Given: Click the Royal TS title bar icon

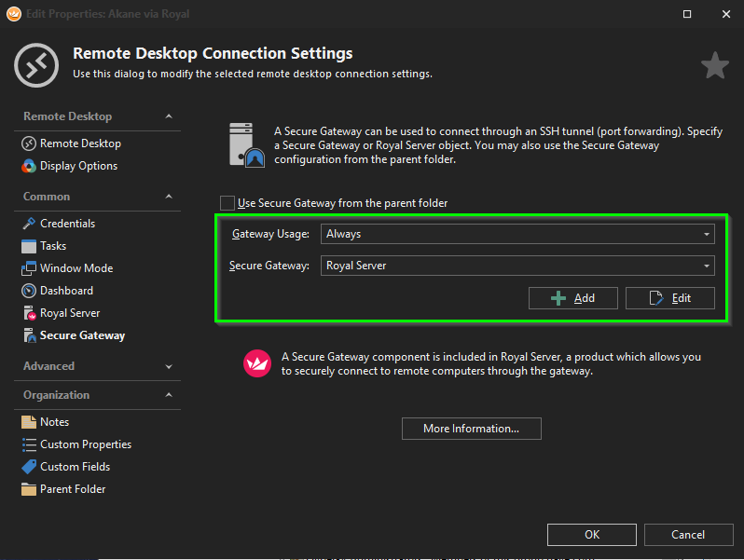Looking at the screenshot, I should (14, 14).
